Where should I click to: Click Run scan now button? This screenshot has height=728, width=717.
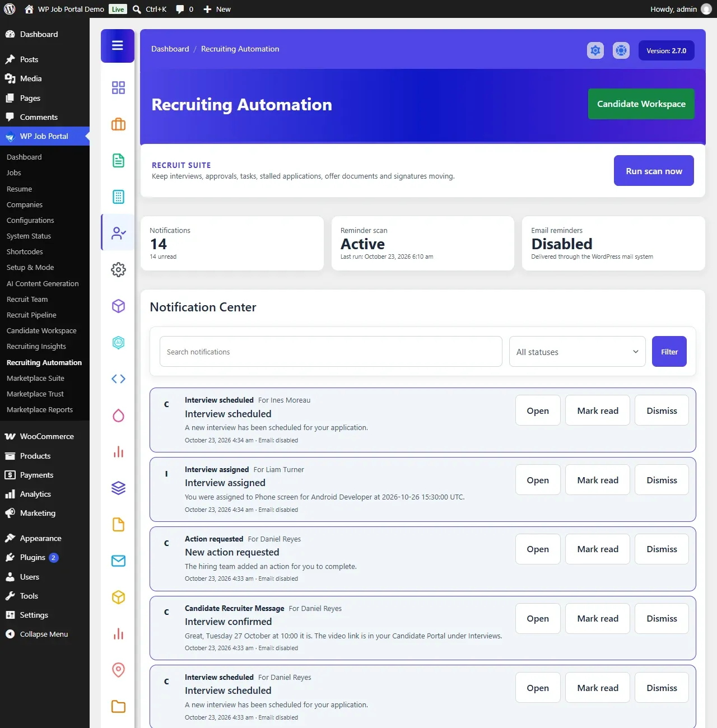click(x=654, y=171)
